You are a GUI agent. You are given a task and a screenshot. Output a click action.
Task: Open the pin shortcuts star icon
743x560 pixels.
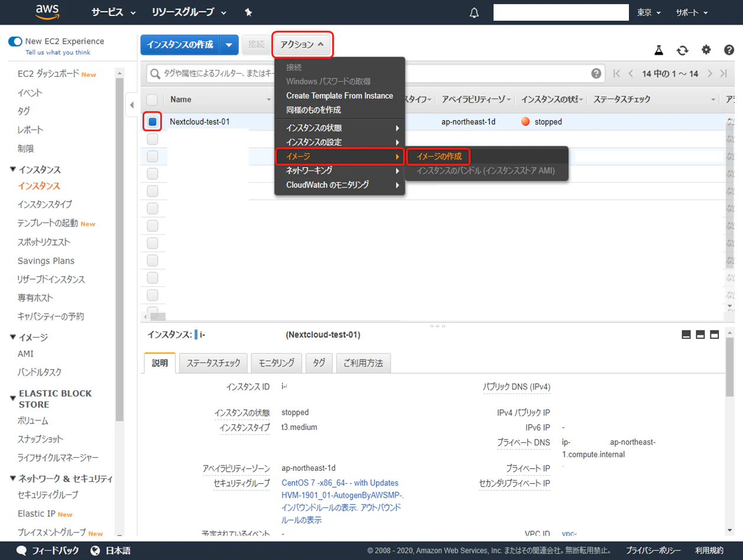[248, 12]
